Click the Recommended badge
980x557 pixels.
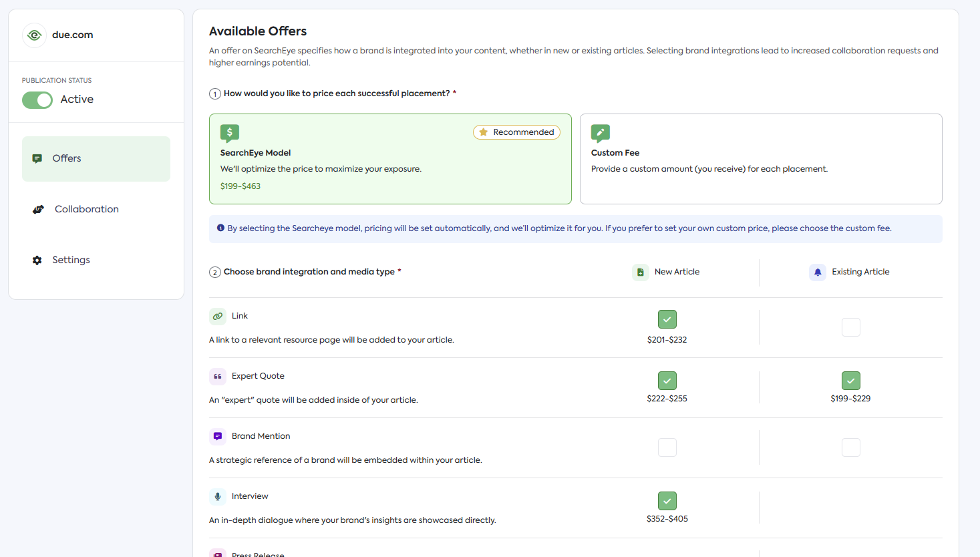point(516,132)
